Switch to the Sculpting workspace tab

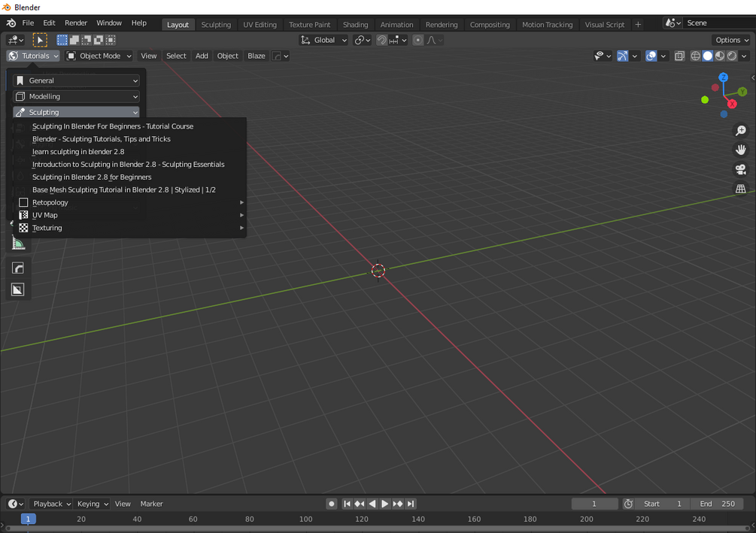pos(216,25)
